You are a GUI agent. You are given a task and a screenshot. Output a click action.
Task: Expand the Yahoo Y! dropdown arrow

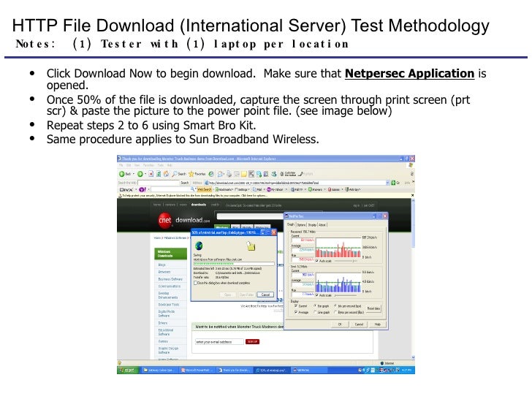(148, 190)
